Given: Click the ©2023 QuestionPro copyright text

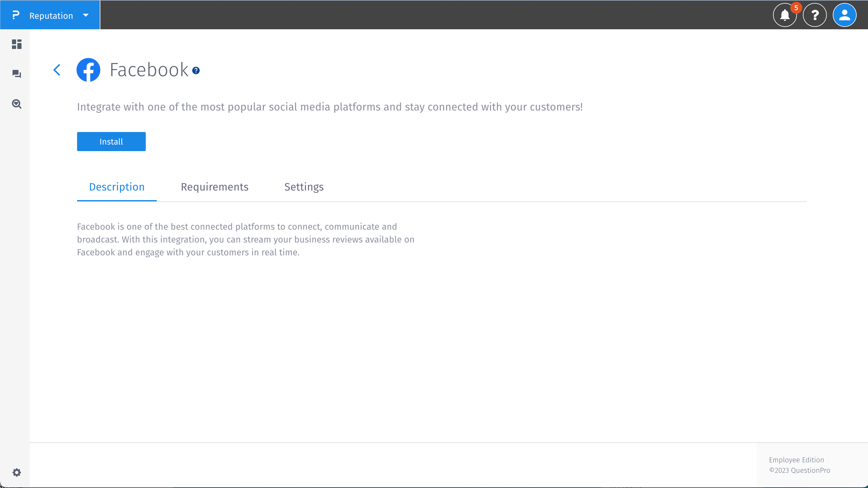Looking at the screenshot, I should pyautogui.click(x=799, y=470).
